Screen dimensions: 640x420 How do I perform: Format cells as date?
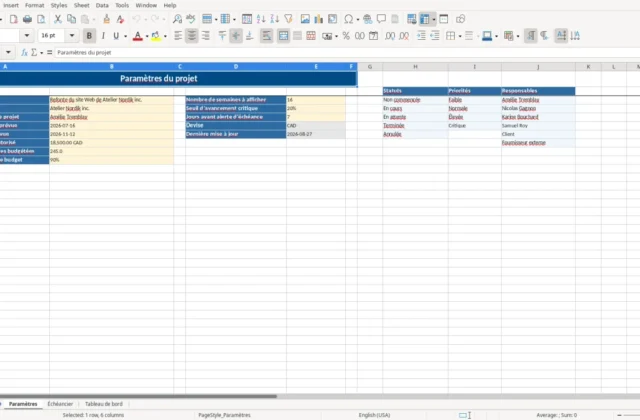373,36
